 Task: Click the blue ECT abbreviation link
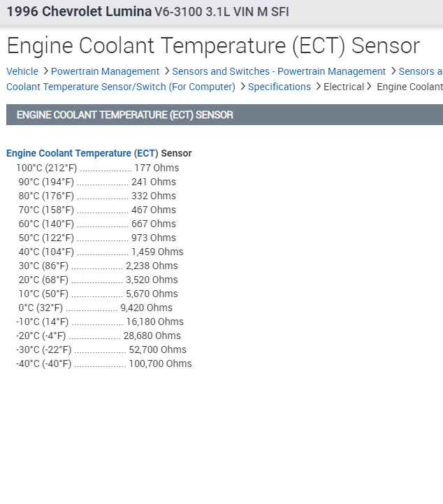point(146,153)
